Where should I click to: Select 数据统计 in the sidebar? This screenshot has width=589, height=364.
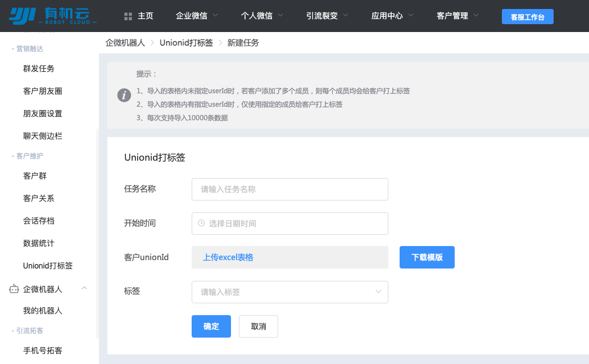tap(38, 243)
